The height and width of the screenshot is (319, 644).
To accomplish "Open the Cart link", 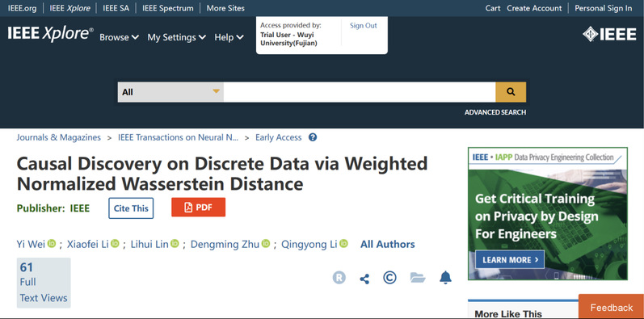I will point(493,8).
